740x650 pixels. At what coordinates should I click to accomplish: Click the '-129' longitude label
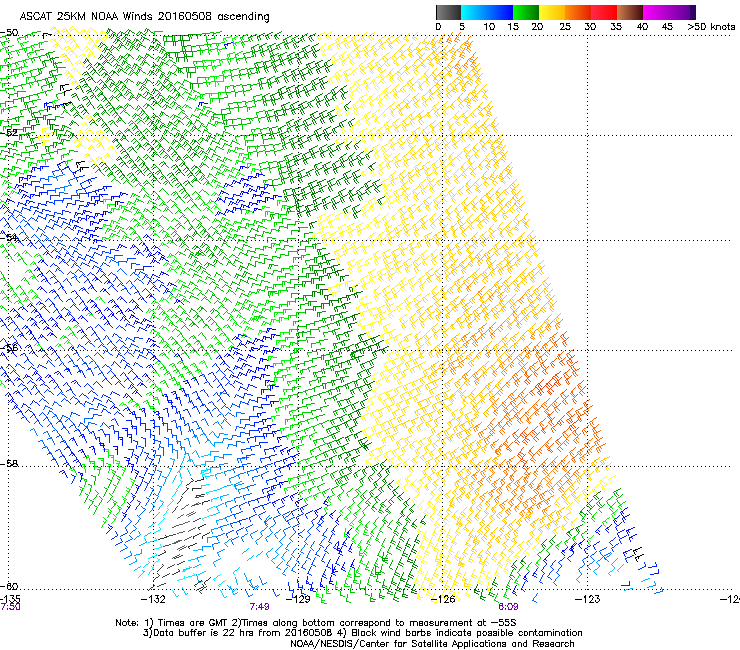click(x=298, y=599)
